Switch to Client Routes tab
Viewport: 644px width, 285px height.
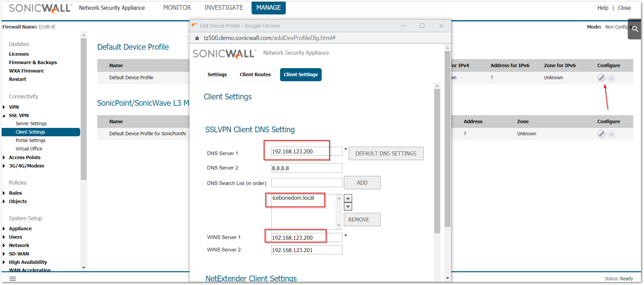[x=255, y=75]
